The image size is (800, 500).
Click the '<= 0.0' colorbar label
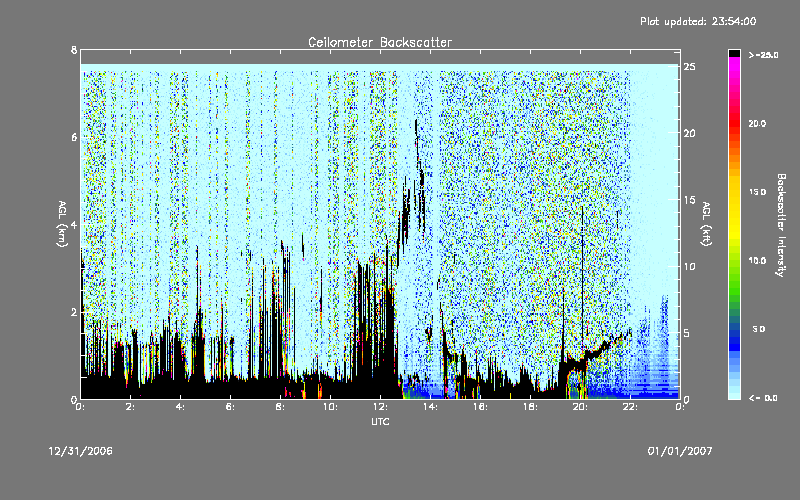click(763, 397)
